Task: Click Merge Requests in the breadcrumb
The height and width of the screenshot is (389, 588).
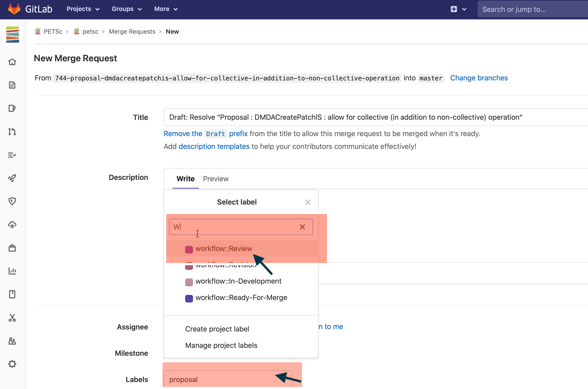Action: (132, 31)
